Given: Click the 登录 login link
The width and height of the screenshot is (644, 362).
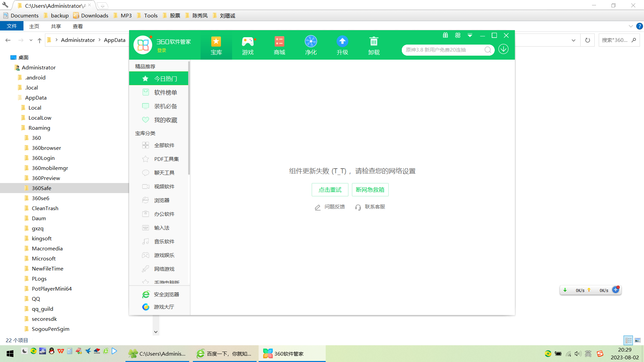Looking at the screenshot, I should pos(162,50).
